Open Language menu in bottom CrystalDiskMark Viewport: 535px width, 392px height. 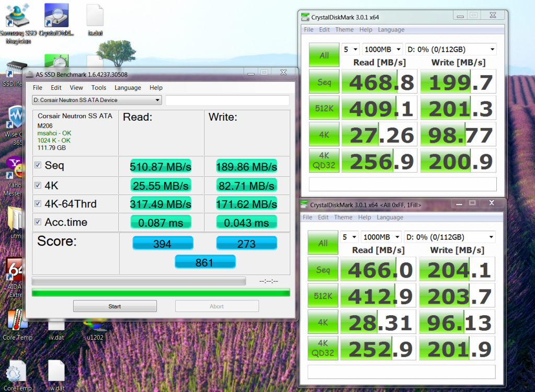click(x=390, y=217)
